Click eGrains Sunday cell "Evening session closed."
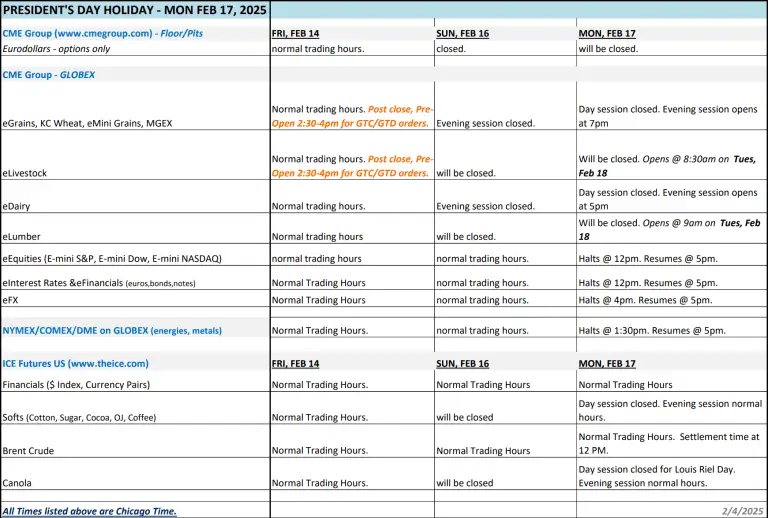Viewport: 768px width, 518px height. click(x=485, y=123)
